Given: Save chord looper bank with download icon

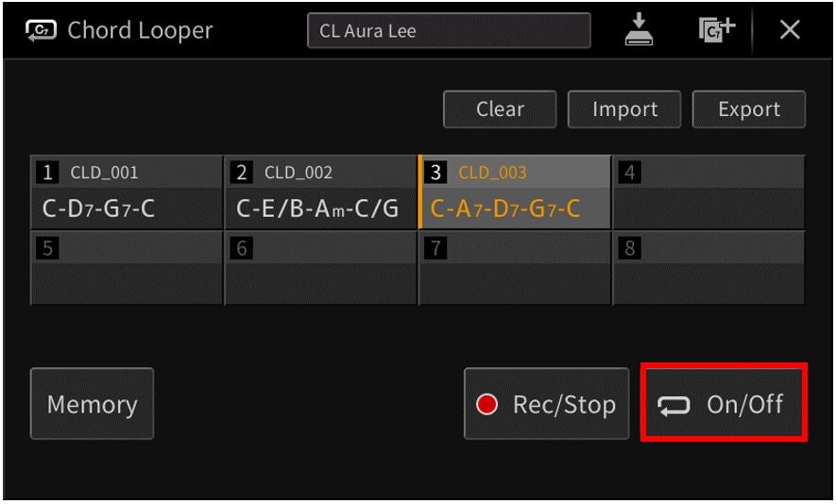Looking at the screenshot, I should 640,30.
